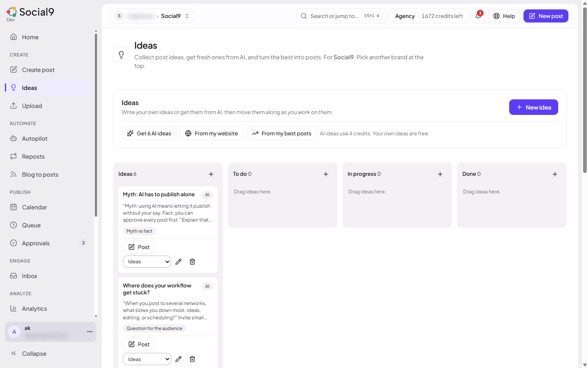Click From my best posts
This screenshot has height=368, width=588.
pyautogui.click(x=282, y=133)
